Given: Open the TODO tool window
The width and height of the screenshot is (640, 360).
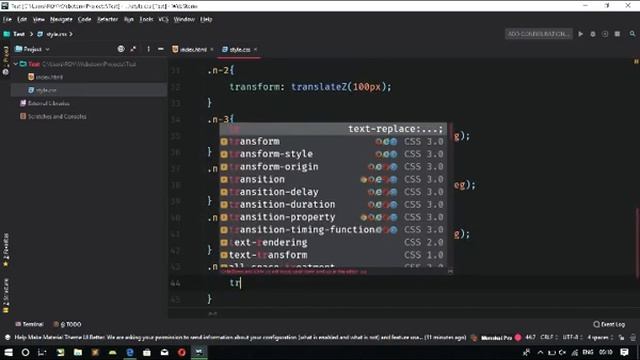Looking at the screenshot, I should (x=67, y=324).
